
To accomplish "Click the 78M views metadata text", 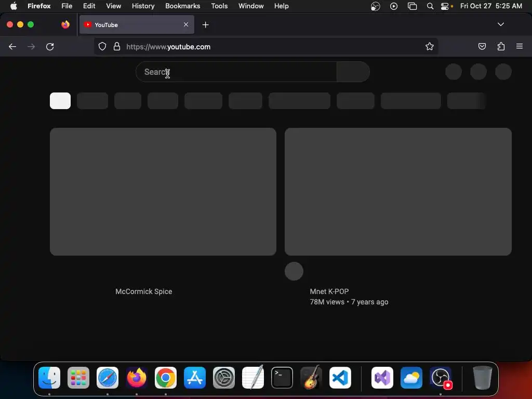I will coord(327,302).
